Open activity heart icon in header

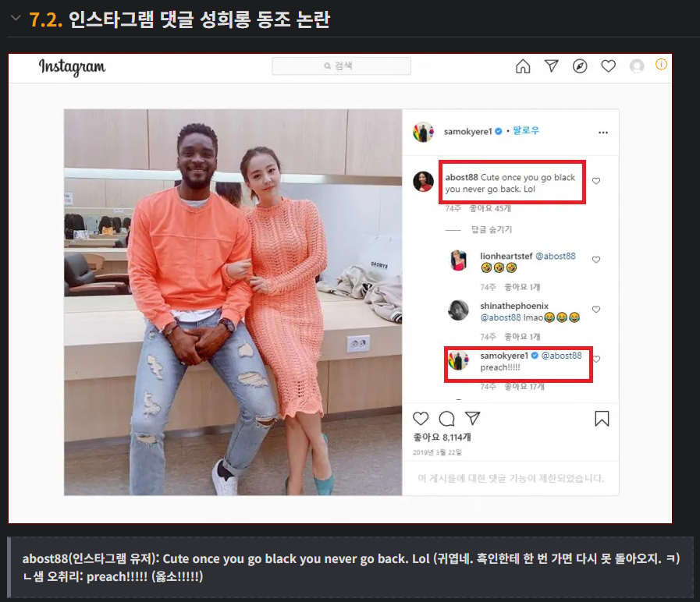click(609, 66)
